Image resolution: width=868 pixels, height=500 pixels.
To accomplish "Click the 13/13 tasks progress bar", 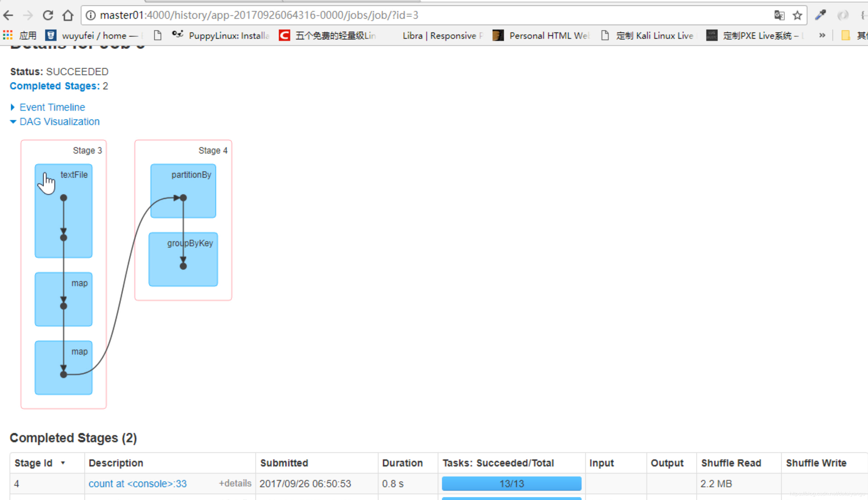I will tap(511, 483).
